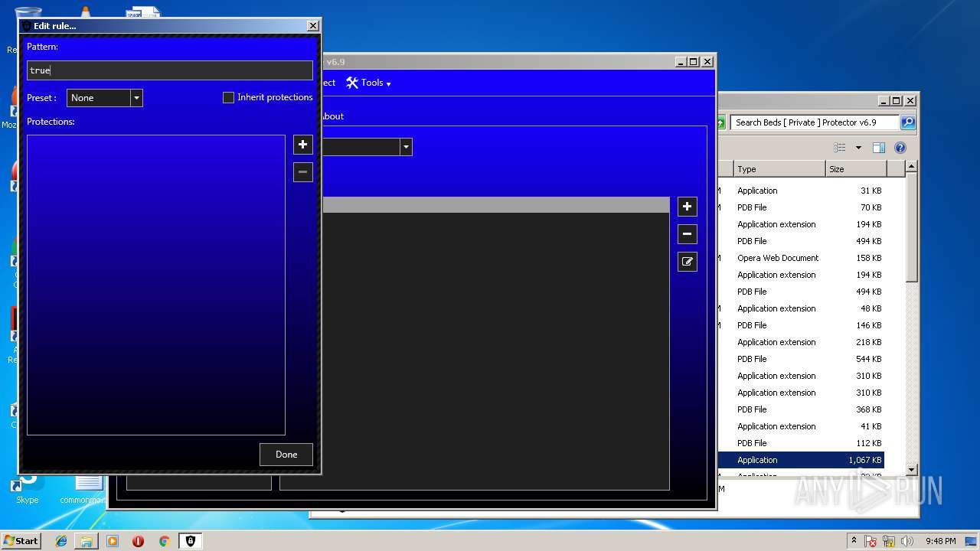Launch Internet Explorer from the taskbar
Image resolution: width=980 pixels, height=551 pixels.
pos(61,541)
